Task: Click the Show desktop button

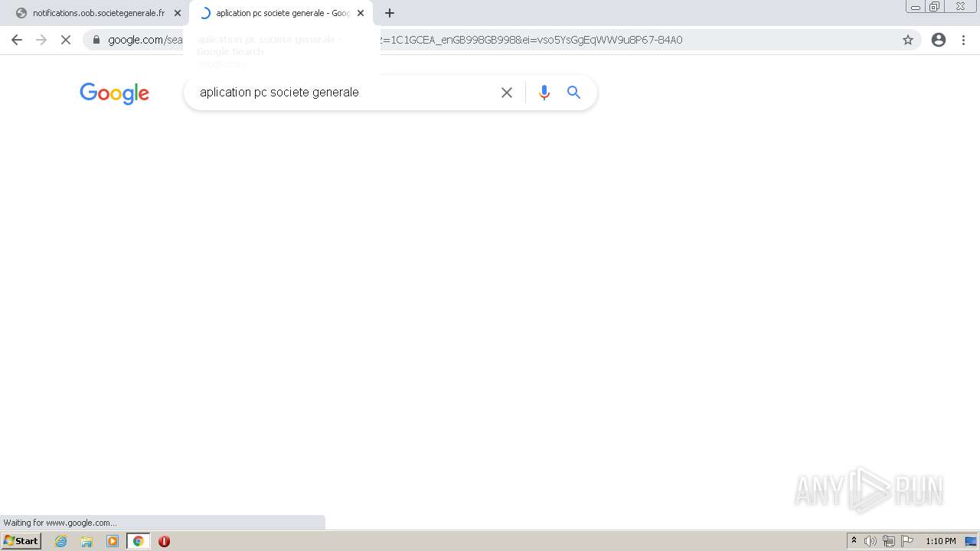Action: (972, 541)
